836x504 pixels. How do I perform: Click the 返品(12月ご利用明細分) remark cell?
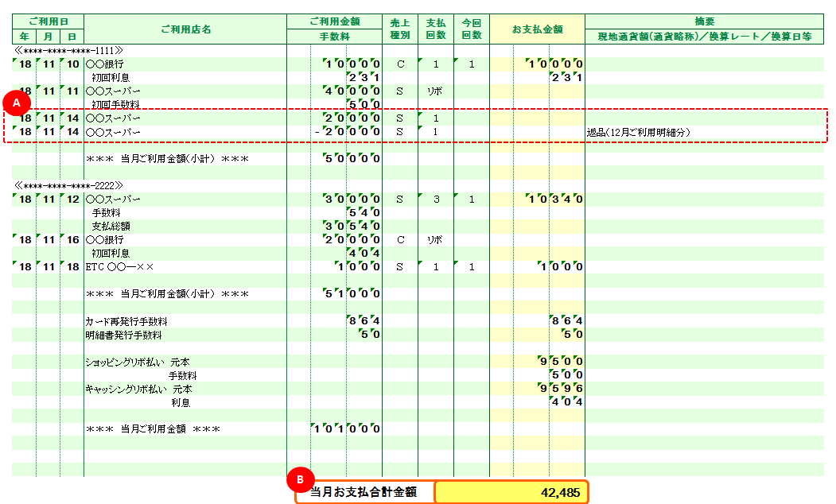(638, 132)
